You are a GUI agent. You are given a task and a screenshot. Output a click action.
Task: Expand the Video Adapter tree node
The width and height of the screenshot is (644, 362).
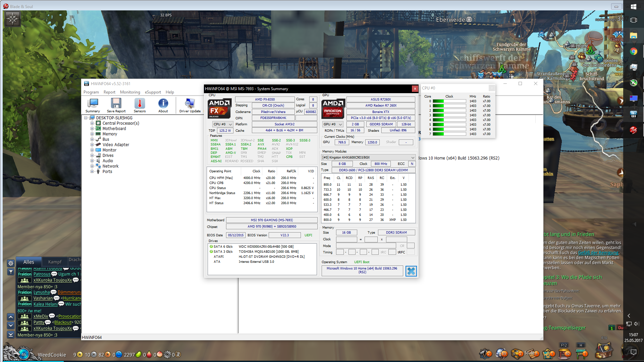(92, 145)
